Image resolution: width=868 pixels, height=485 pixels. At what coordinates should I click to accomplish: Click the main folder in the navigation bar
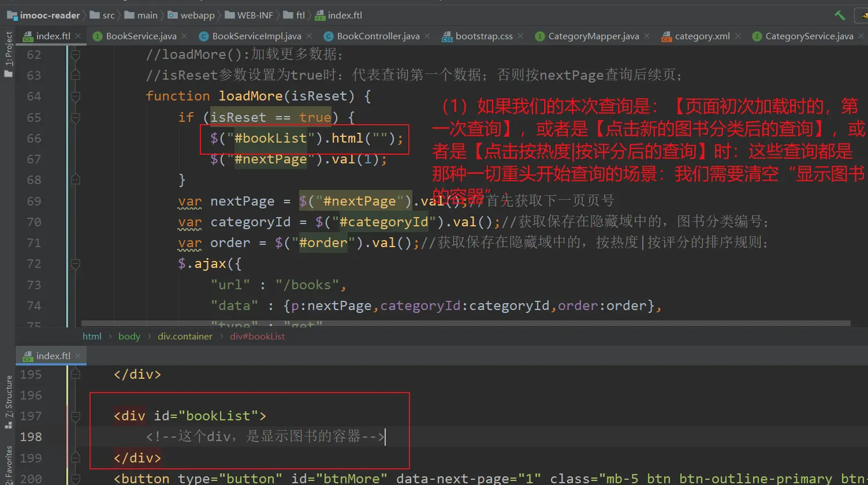pos(141,16)
